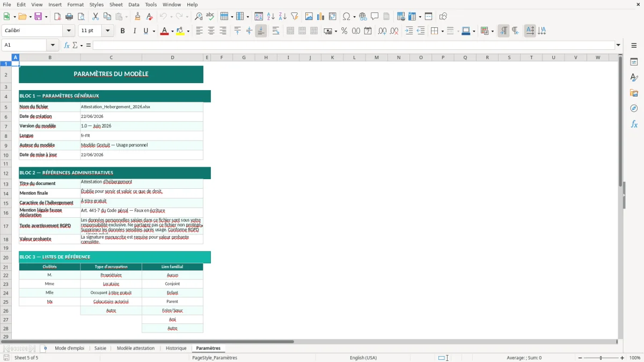This screenshot has width=644, height=362.
Task: Run spelling check abc icon
Action: coord(210,17)
